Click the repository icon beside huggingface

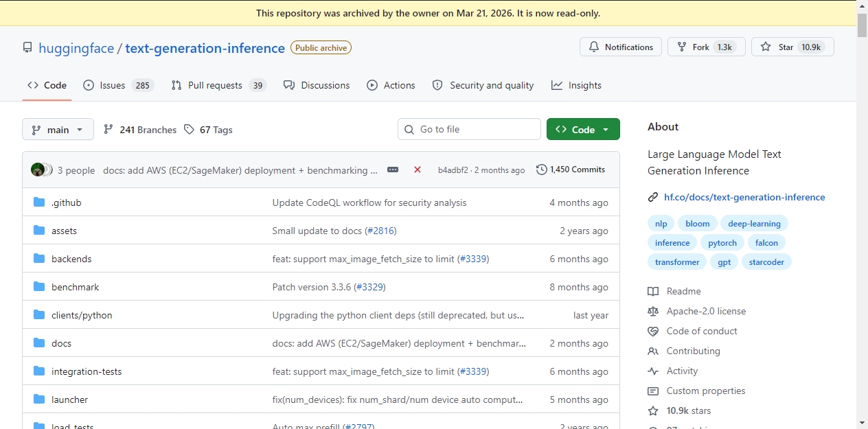coord(27,47)
